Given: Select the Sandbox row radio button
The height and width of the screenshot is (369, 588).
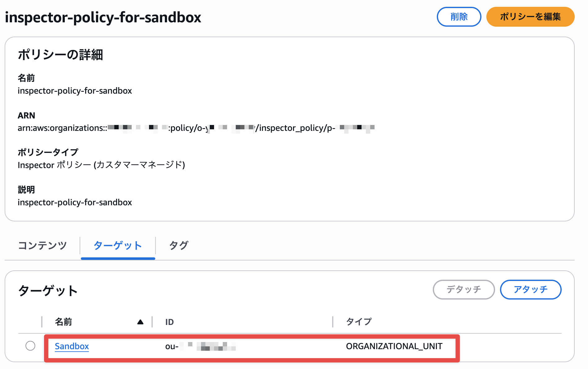Looking at the screenshot, I should coord(30,346).
